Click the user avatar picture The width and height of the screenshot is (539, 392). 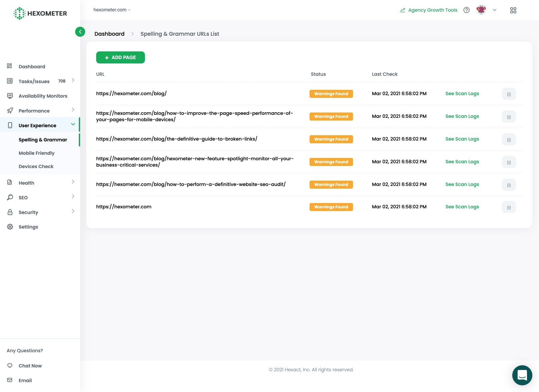(x=481, y=10)
